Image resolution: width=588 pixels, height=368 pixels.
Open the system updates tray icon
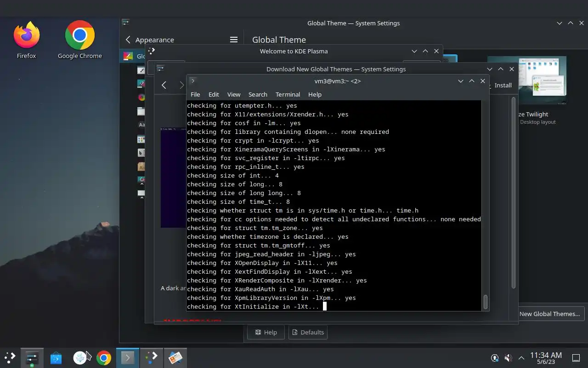click(x=495, y=357)
